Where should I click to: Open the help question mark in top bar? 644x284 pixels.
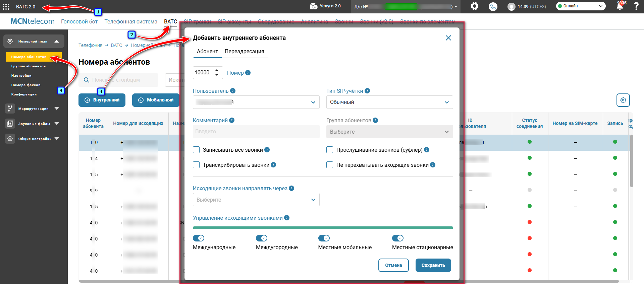pyautogui.click(x=636, y=6)
